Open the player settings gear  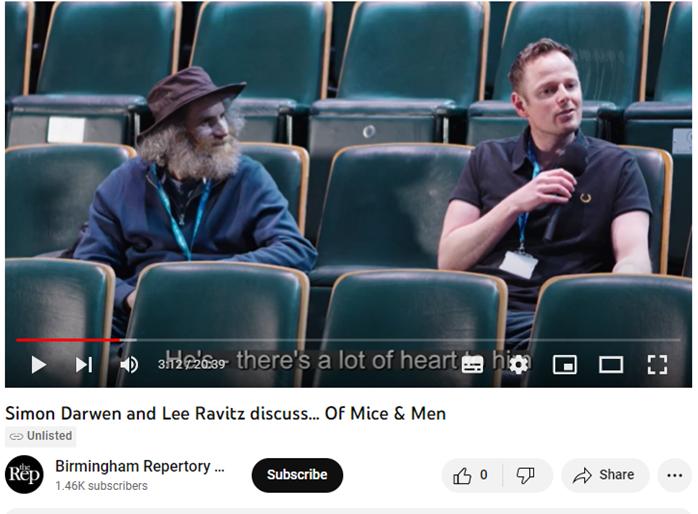pyautogui.click(x=519, y=365)
